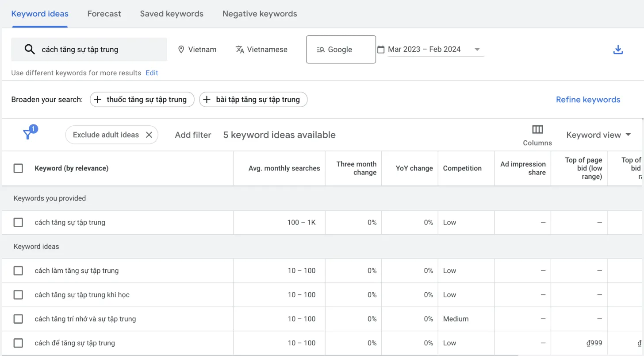Click the Refine keywords link
644x356 pixels.
pos(588,99)
